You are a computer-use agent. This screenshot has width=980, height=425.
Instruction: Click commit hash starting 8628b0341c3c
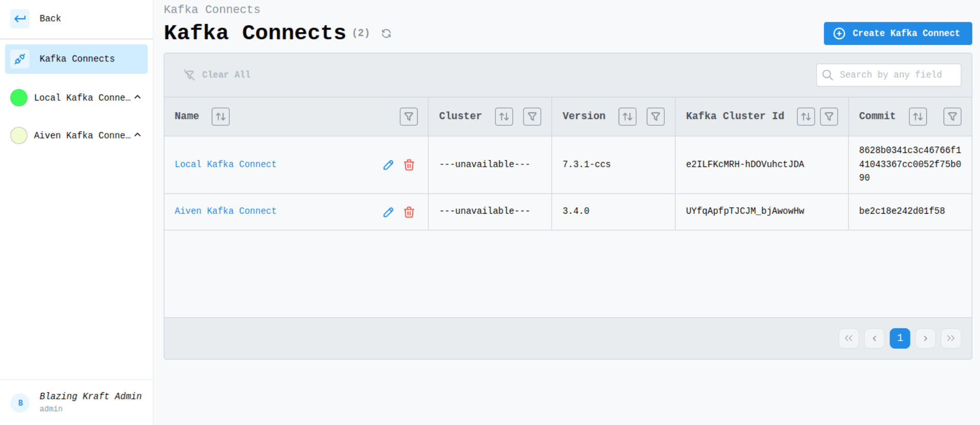point(910,164)
